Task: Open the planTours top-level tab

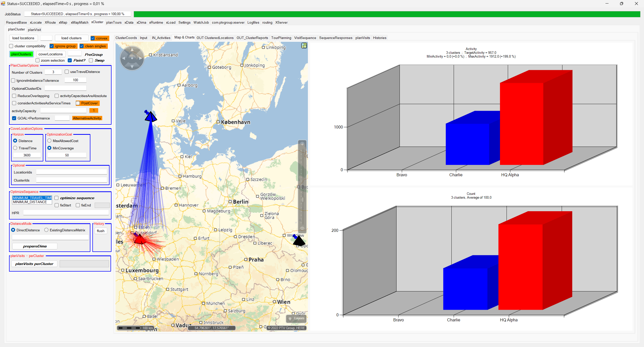Action: [114, 22]
